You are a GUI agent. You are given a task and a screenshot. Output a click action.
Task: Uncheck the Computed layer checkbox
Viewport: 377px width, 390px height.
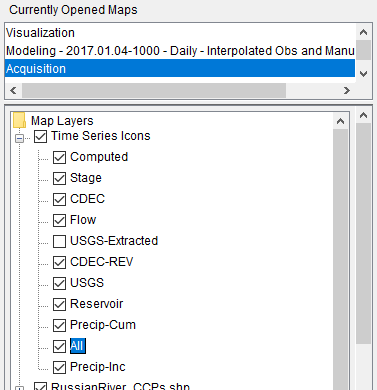59,157
